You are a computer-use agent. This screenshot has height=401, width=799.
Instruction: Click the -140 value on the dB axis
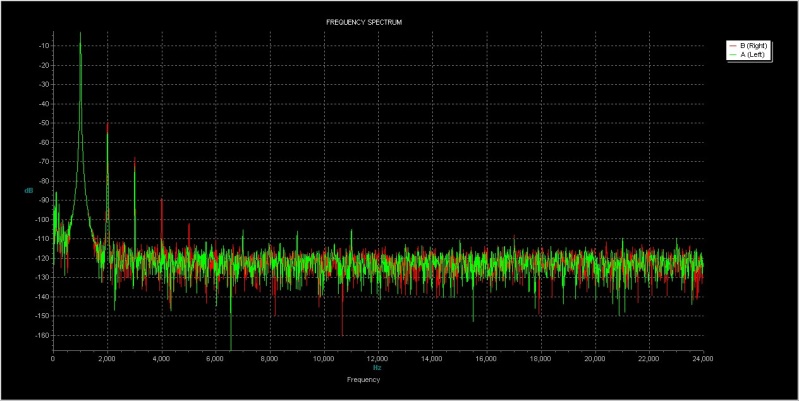(x=42, y=297)
